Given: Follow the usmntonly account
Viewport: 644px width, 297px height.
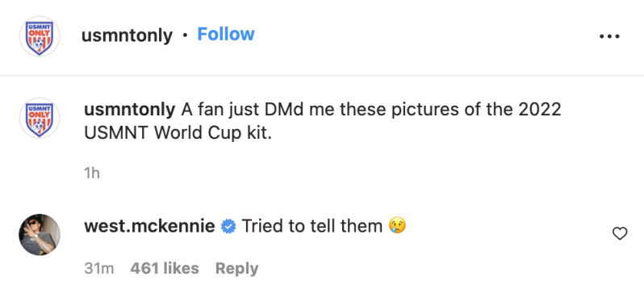Looking at the screenshot, I should click(x=226, y=34).
